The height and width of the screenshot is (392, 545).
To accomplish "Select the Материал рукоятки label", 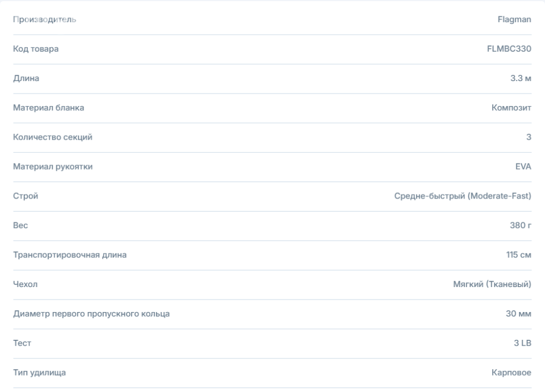I will click(x=53, y=167).
